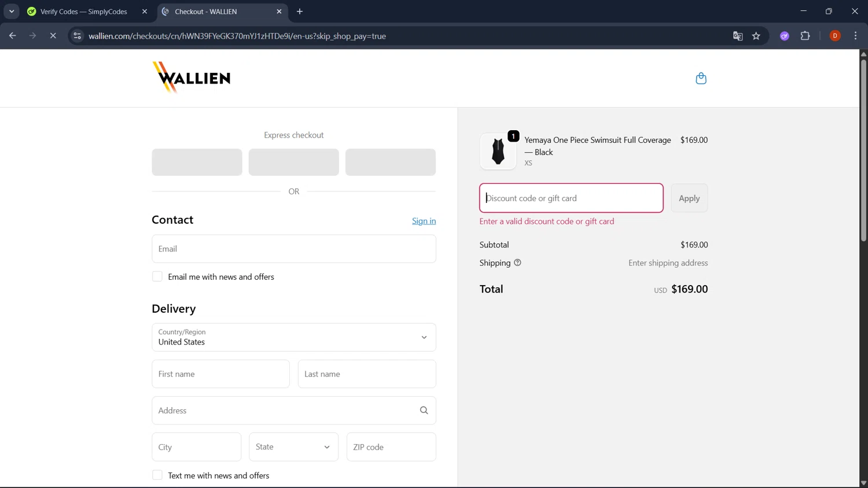Click the swimsuit product thumbnail
868x488 pixels.
point(498,151)
